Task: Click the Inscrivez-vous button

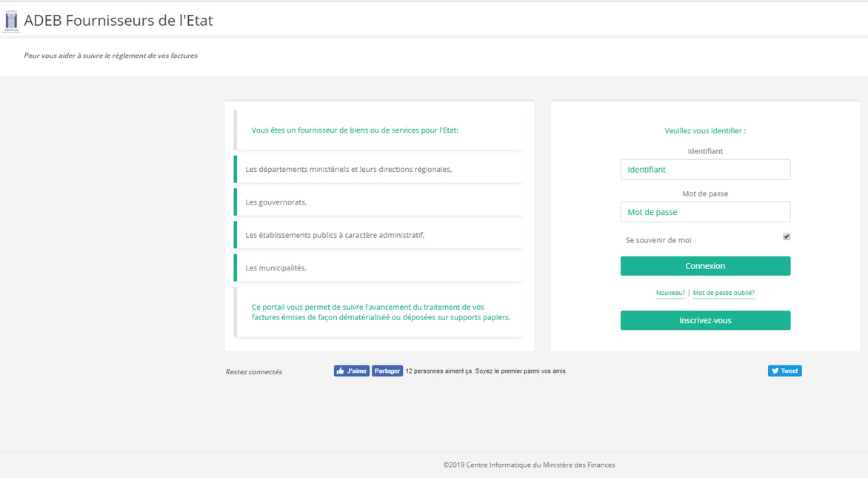Action: tap(705, 320)
